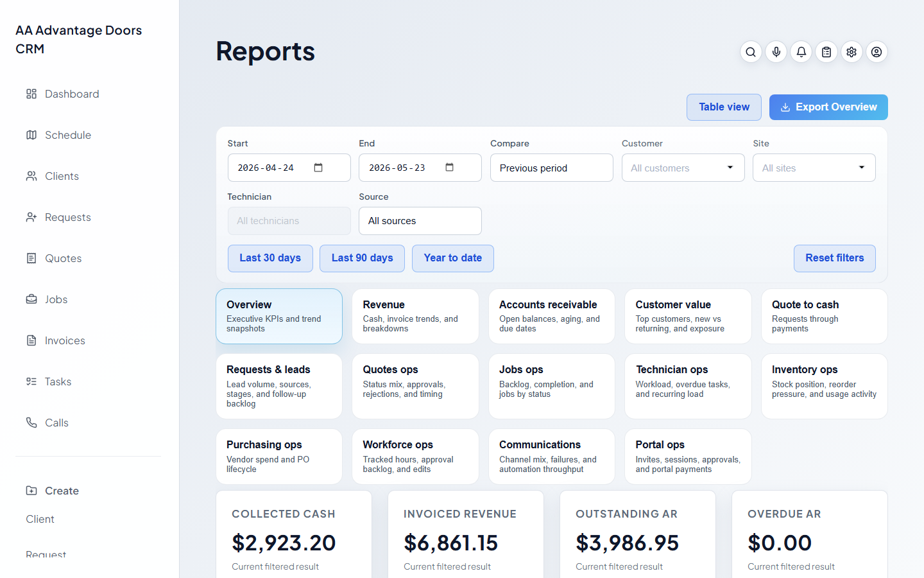
Task: Activate the microphone voice icon
Action: [776, 52]
